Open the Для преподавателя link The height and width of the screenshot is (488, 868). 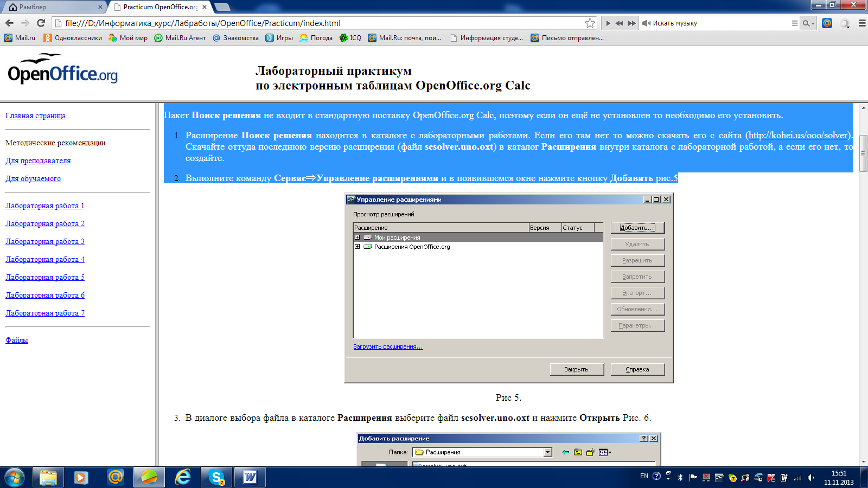(x=38, y=160)
